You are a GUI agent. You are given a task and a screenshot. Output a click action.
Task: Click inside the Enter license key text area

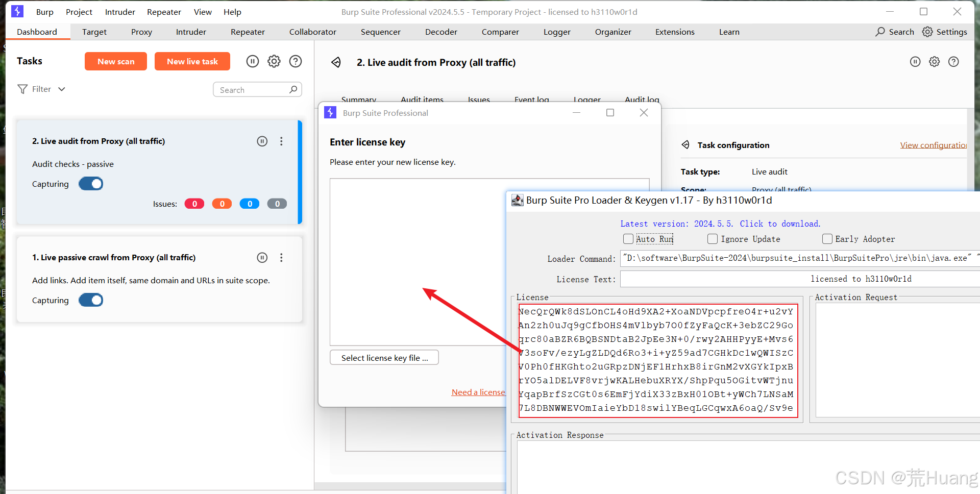419,262
